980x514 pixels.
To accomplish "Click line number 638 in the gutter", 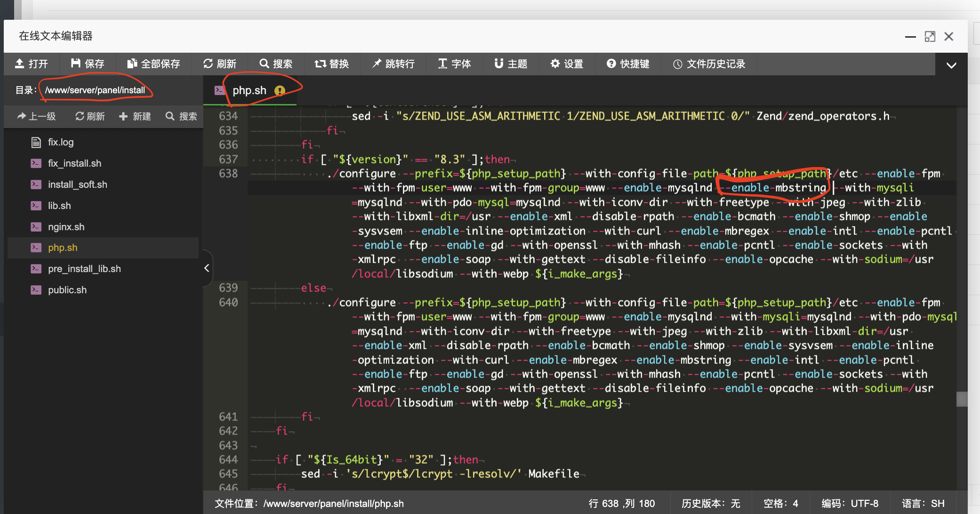I will click(x=228, y=174).
